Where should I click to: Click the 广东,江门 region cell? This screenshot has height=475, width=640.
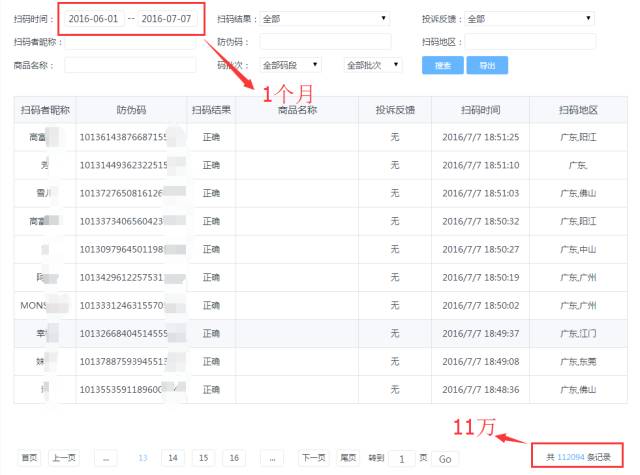click(578, 334)
